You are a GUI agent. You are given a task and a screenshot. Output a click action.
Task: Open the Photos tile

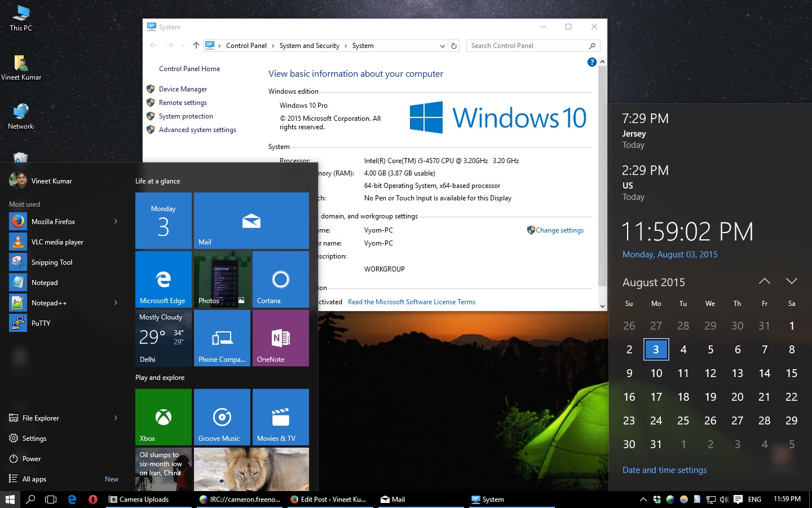click(222, 279)
